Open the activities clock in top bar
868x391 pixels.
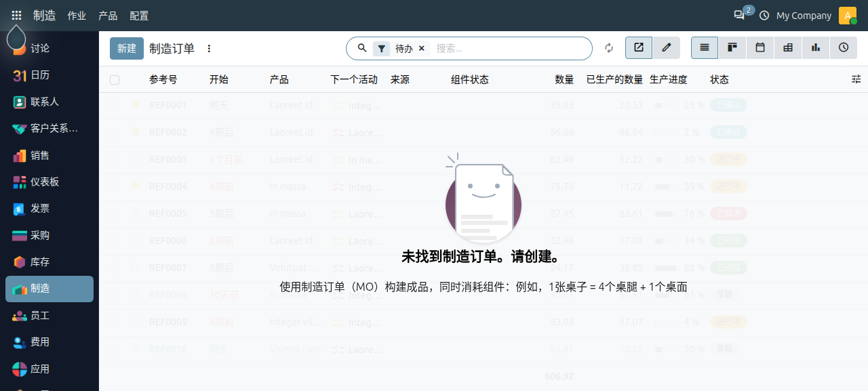[x=764, y=15]
